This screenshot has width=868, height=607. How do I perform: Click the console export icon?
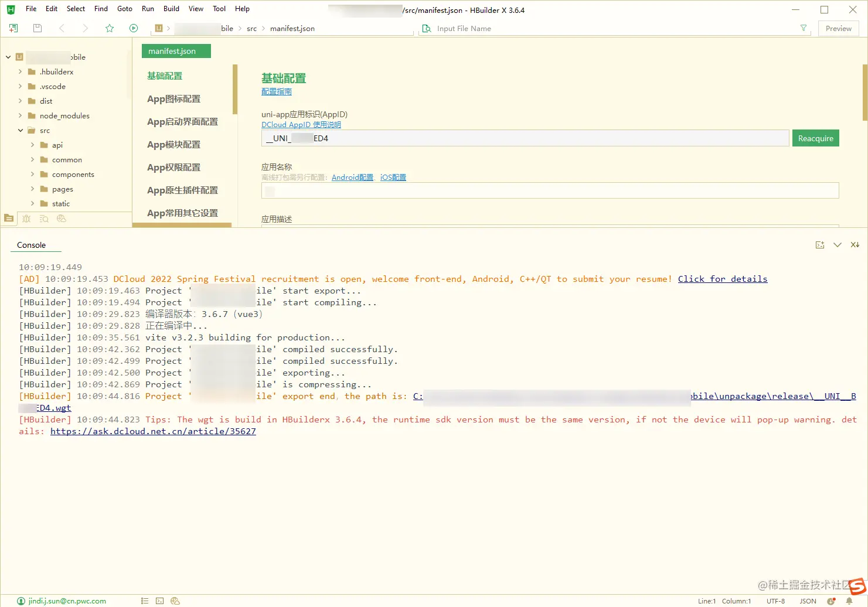(820, 245)
